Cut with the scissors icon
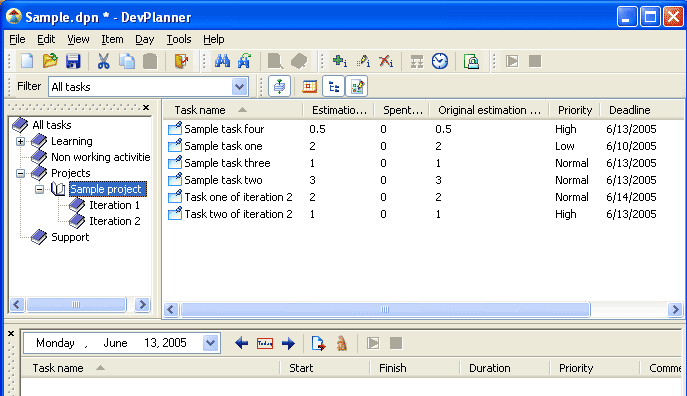687x396 pixels. 103,61
